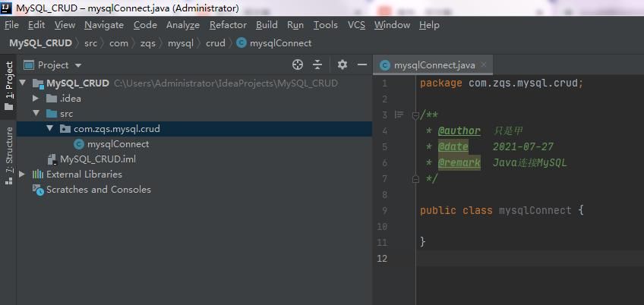Viewport: 644px width, 305px height.
Task: Click the External Libraries icon
Action: 38,175
